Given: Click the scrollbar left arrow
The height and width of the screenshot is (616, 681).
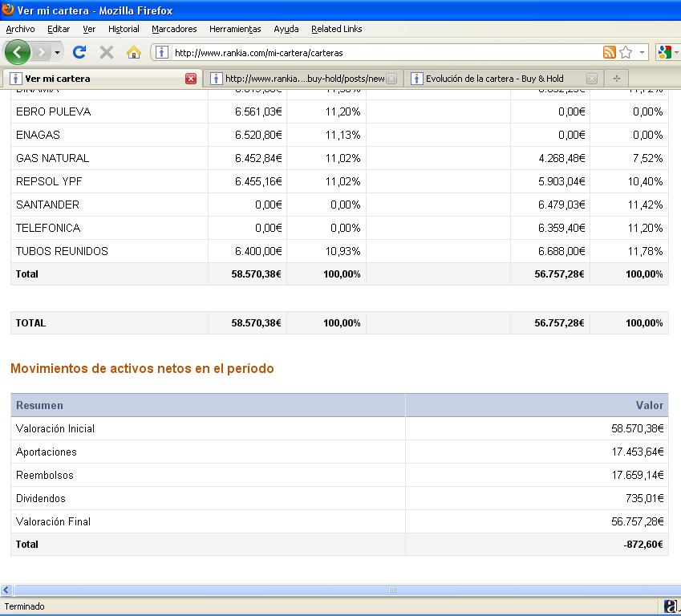Looking at the screenshot, I should (x=6, y=590).
